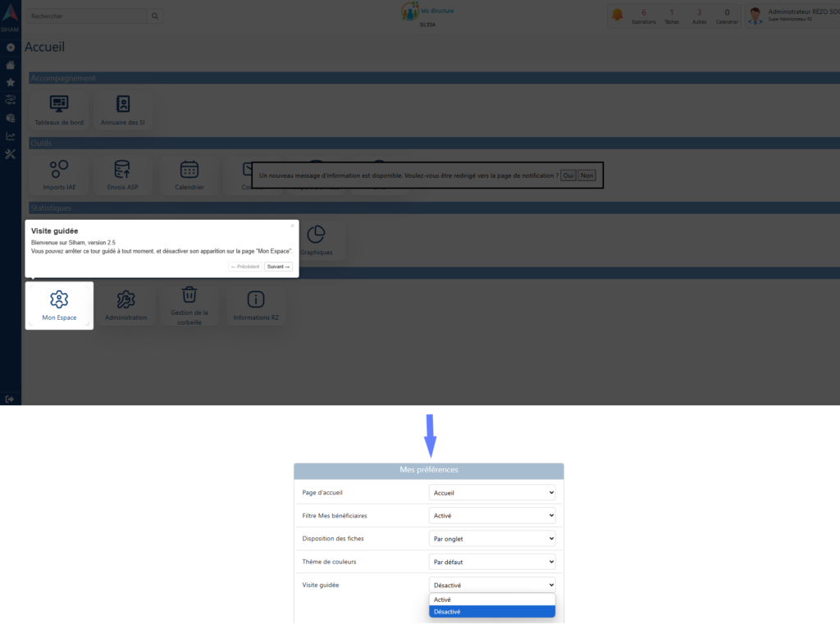This screenshot has height=625, width=840.
Task: Close the Visite guidée popup
Action: [292, 226]
